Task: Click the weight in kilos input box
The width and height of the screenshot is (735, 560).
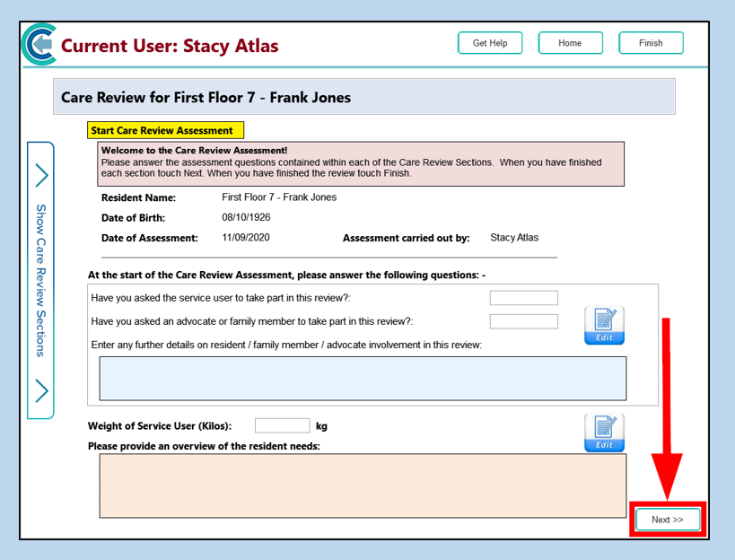Action: pos(282,425)
